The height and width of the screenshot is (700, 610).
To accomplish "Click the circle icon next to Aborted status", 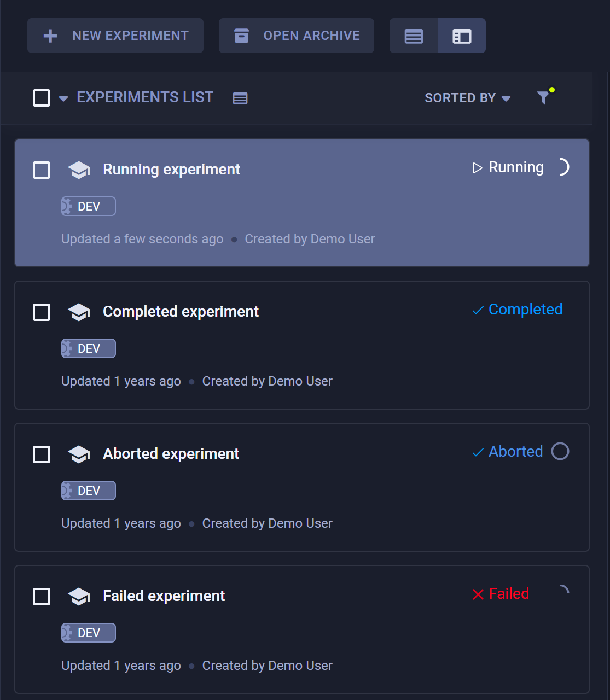I will pos(560,451).
